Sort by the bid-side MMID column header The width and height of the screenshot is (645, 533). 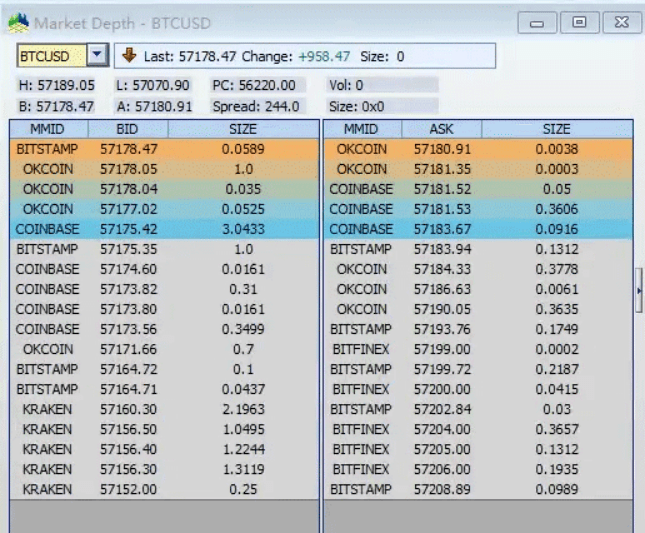[x=49, y=129]
